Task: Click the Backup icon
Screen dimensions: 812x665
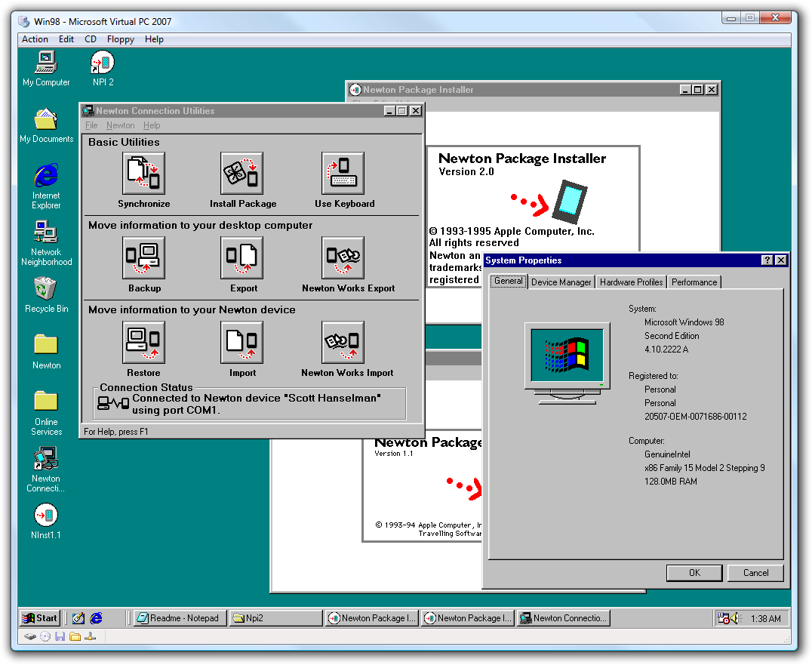Action: point(144,258)
